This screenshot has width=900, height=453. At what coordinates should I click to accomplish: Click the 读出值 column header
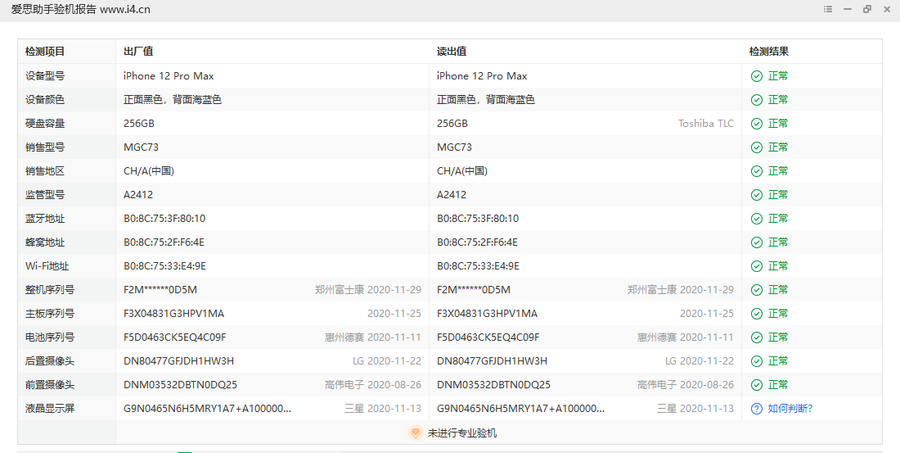[451, 51]
